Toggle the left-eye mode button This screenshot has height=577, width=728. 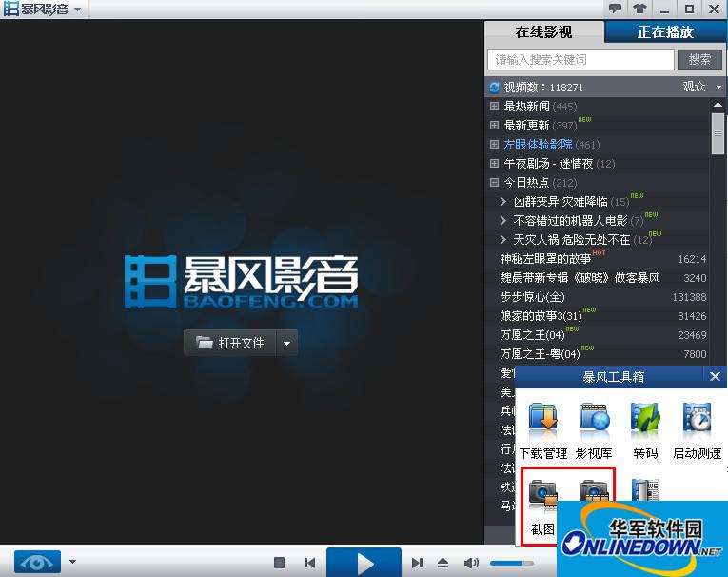click(38, 562)
